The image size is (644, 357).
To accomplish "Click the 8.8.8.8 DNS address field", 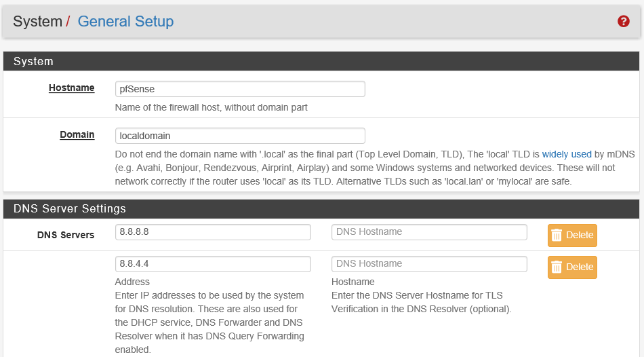I will point(213,232).
